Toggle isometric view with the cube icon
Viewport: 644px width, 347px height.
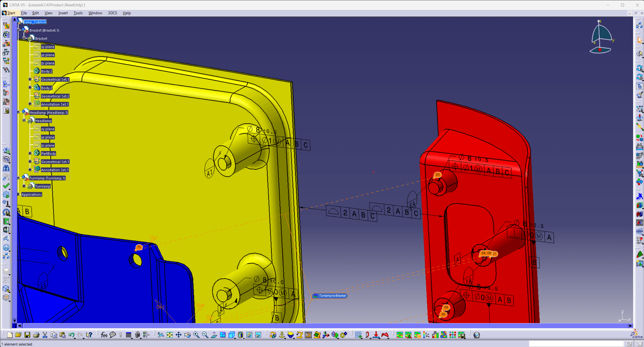click(x=231, y=335)
